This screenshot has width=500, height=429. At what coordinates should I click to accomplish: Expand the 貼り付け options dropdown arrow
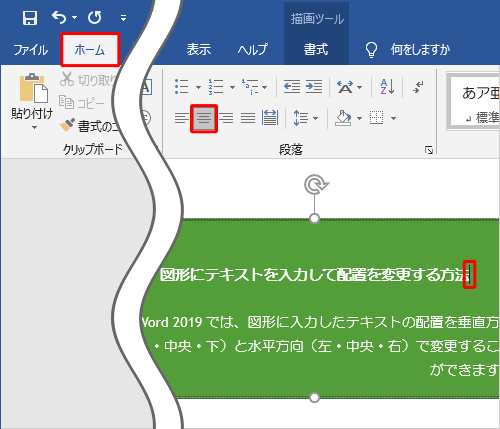pos(34,127)
